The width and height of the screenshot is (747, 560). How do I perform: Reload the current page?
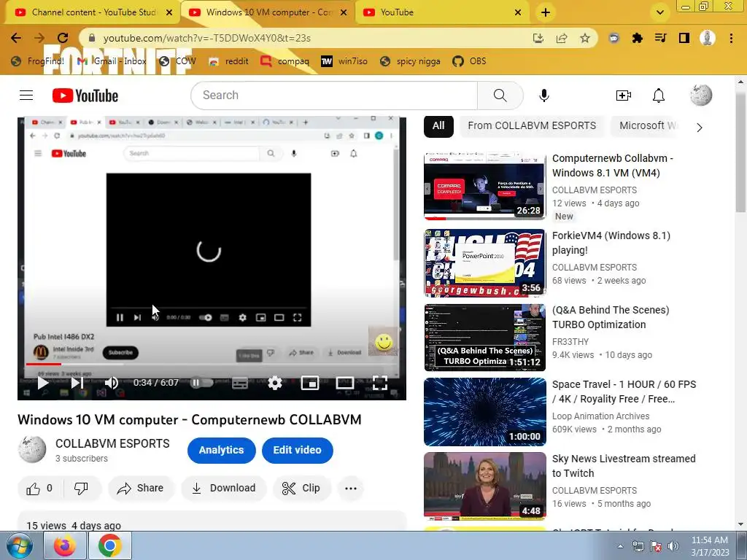click(x=63, y=38)
